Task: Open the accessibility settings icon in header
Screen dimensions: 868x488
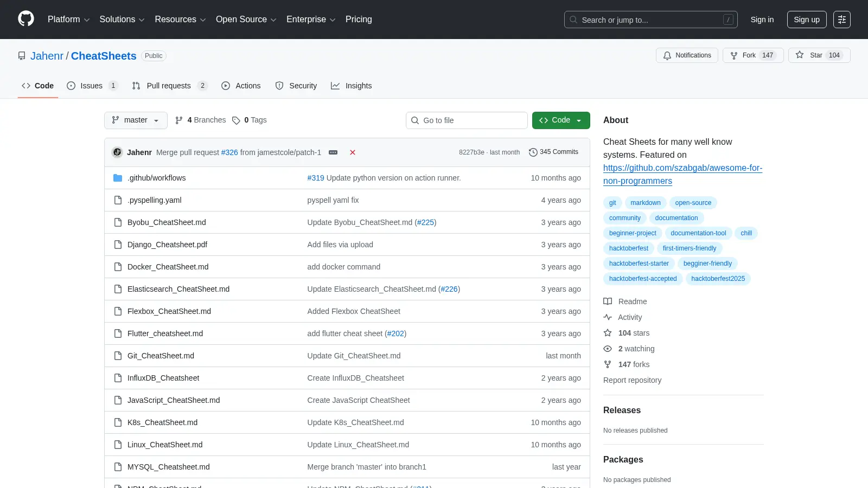Action: click(842, 20)
